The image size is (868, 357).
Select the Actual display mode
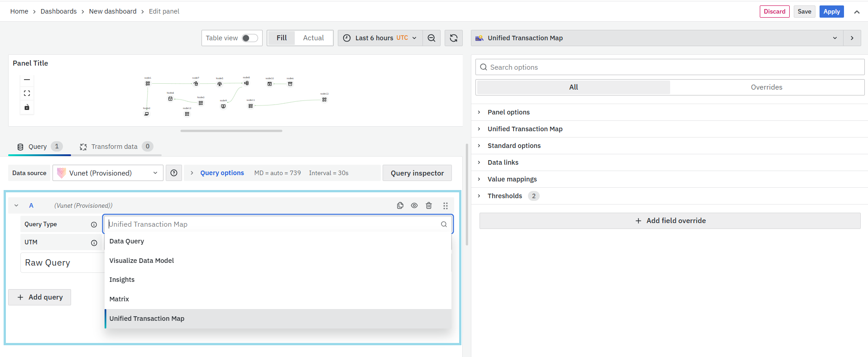pyautogui.click(x=313, y=38)
